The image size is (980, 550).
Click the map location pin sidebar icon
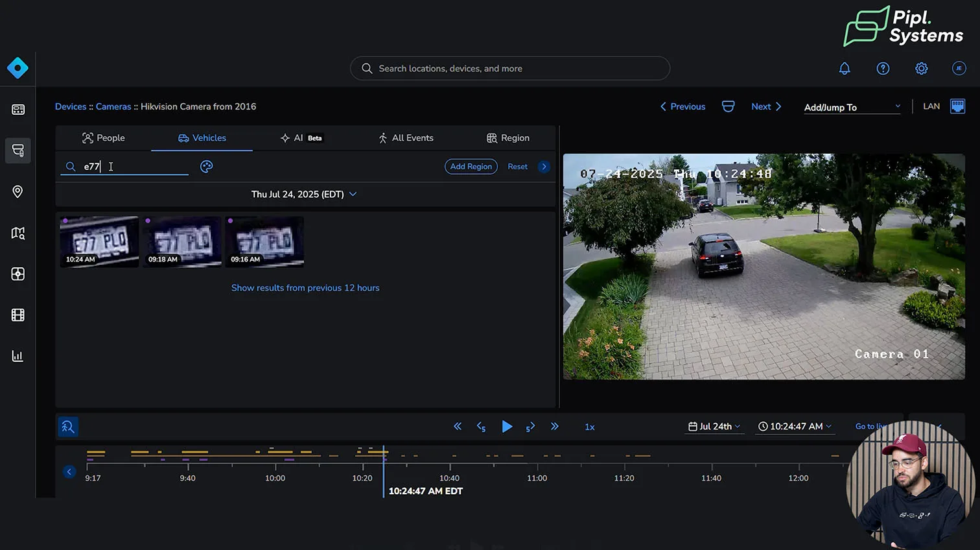pyautogui.click(x=17, y=192)
